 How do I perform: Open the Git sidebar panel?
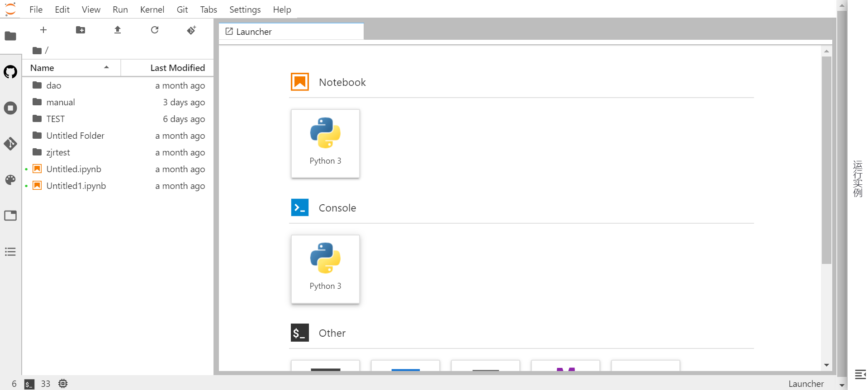pos(10,144)
